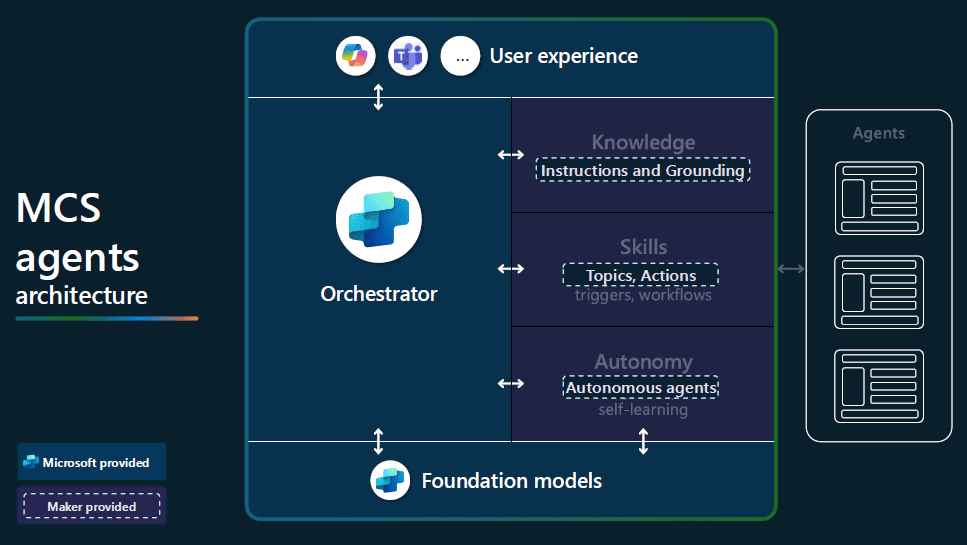Screen dimensions: 967x545
Task: Click the arrow between User experience and Orchestrator
Action: click(x=378, y=97)
